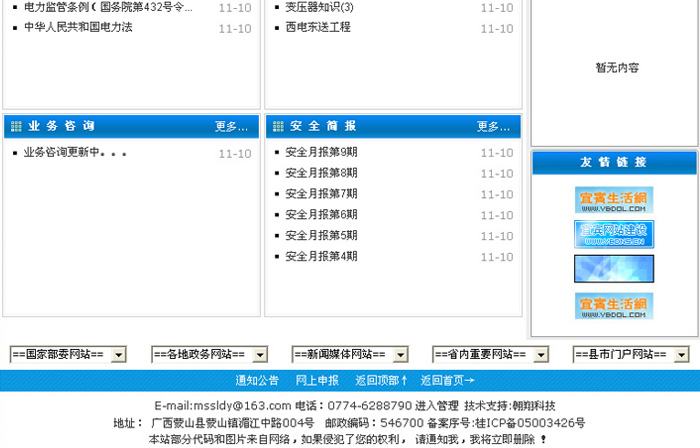
Task: Select 网上申报 in the bottom navigation bar
Action: 317,381
